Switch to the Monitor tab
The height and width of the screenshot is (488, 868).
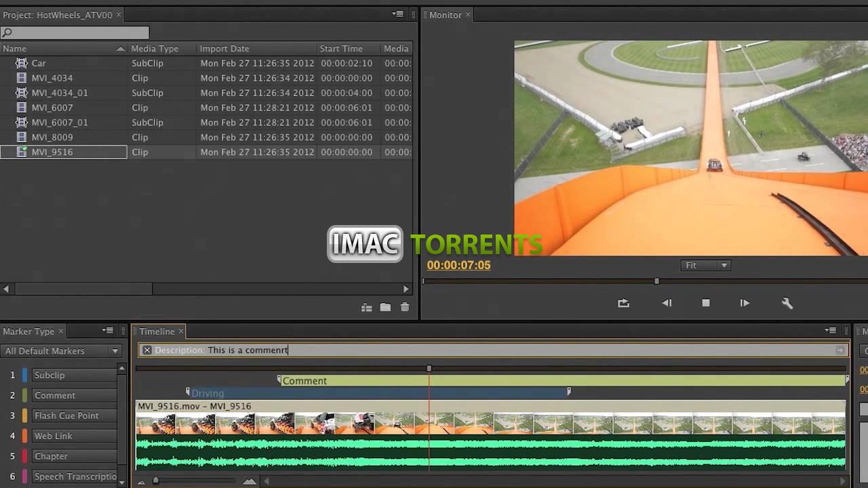click(x=450, y=14)
